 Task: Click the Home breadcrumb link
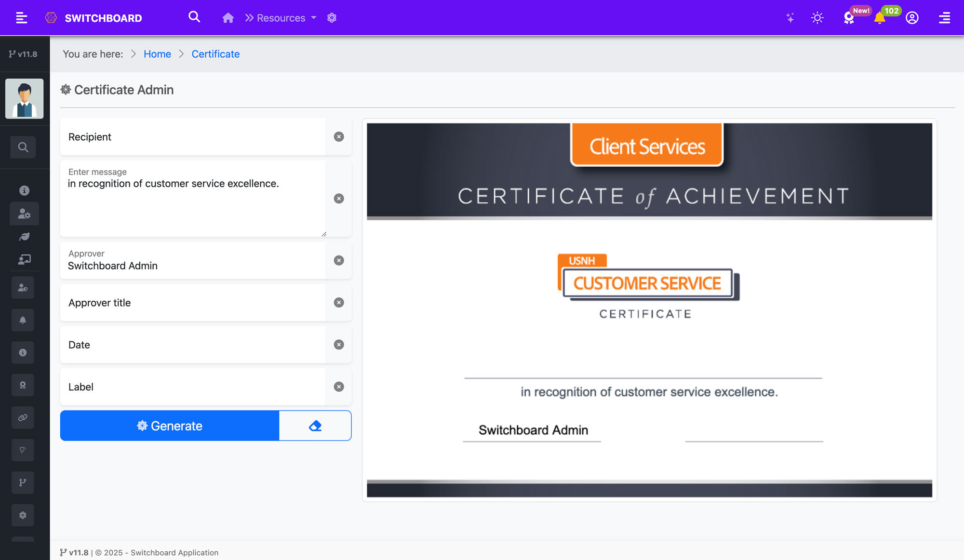157,54
